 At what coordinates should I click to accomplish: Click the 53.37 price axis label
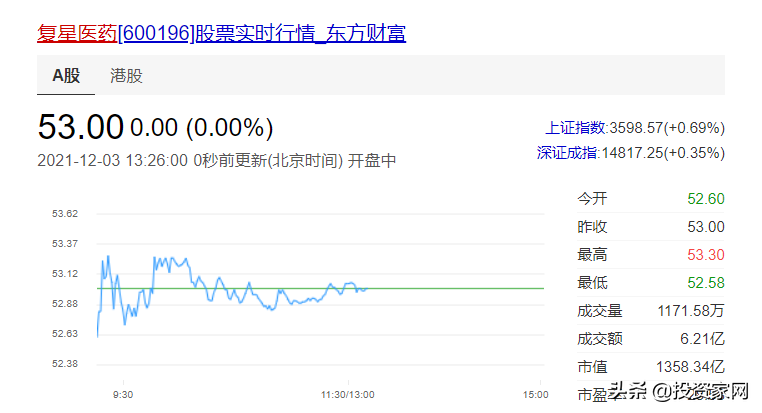coord(65,243)
